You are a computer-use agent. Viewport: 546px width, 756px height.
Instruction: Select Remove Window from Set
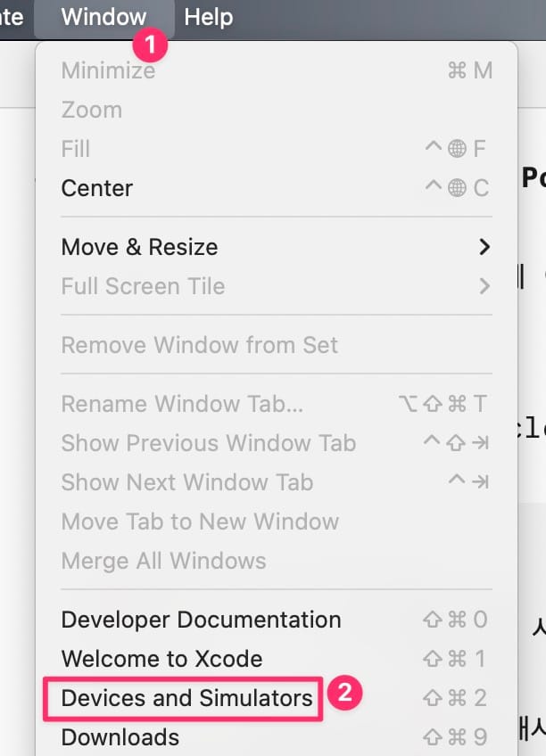276,345
